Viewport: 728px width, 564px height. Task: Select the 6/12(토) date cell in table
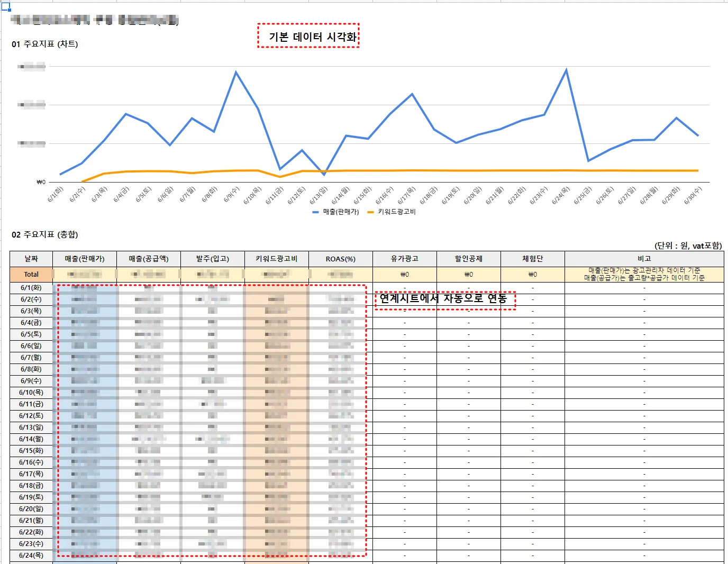pos(31,416)
